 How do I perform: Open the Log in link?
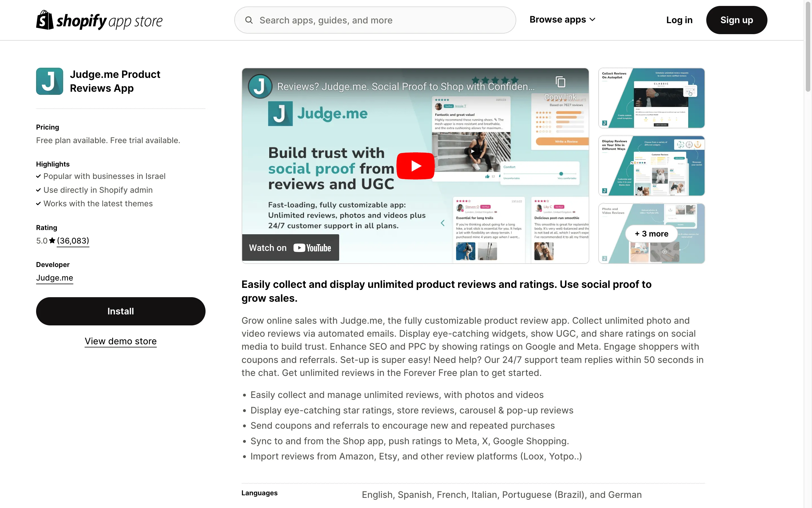click(x=679, y=20)
